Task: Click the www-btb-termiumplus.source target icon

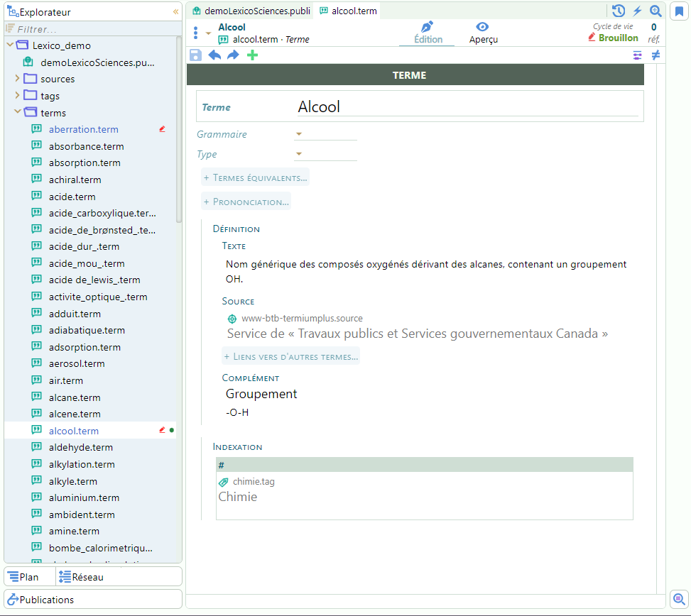Action: point(232,319)
